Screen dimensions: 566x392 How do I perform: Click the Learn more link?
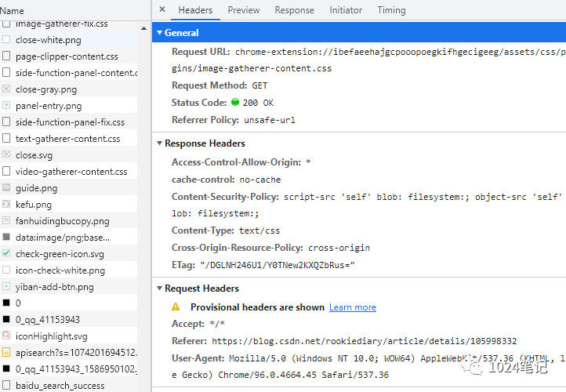tap(352, 307)
